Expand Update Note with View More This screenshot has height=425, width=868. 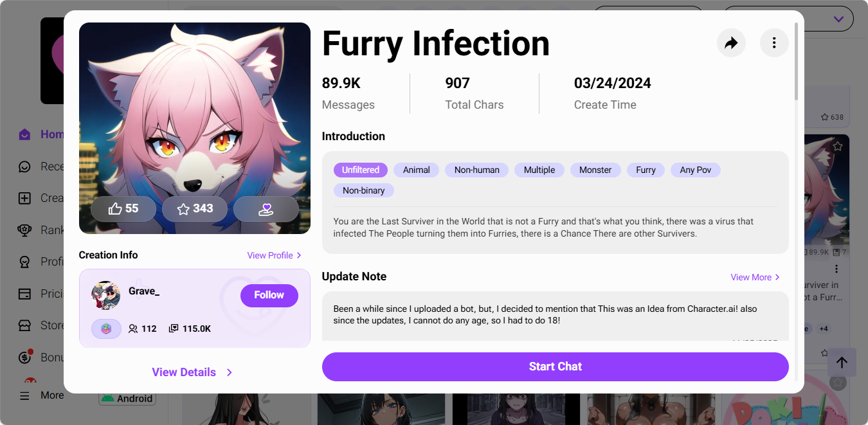point(755,277)
